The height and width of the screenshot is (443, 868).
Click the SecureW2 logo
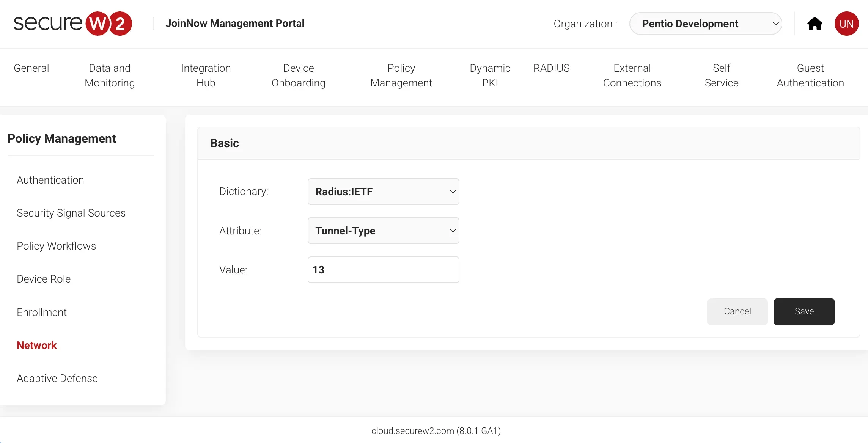[x=72, y=24]
